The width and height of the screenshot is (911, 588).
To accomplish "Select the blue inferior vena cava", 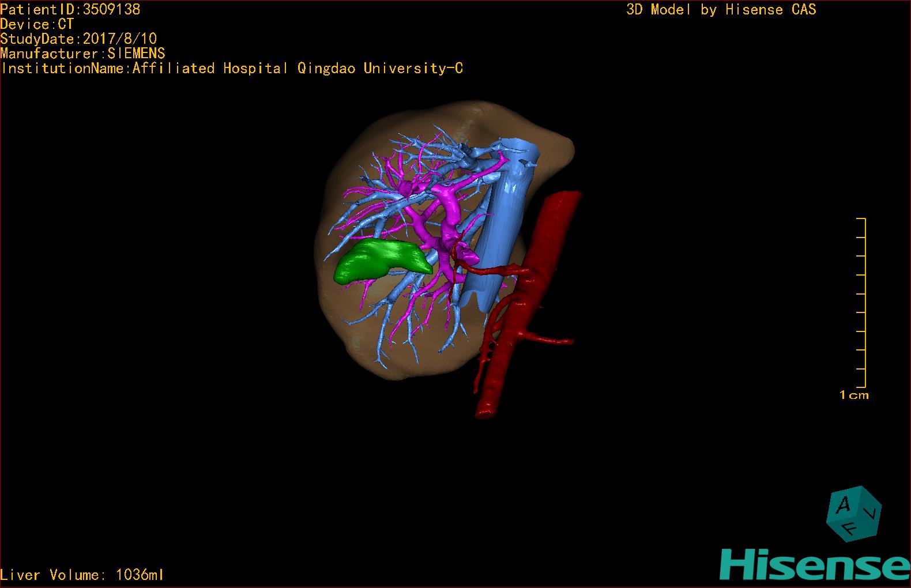I will (x=503, y=225).
